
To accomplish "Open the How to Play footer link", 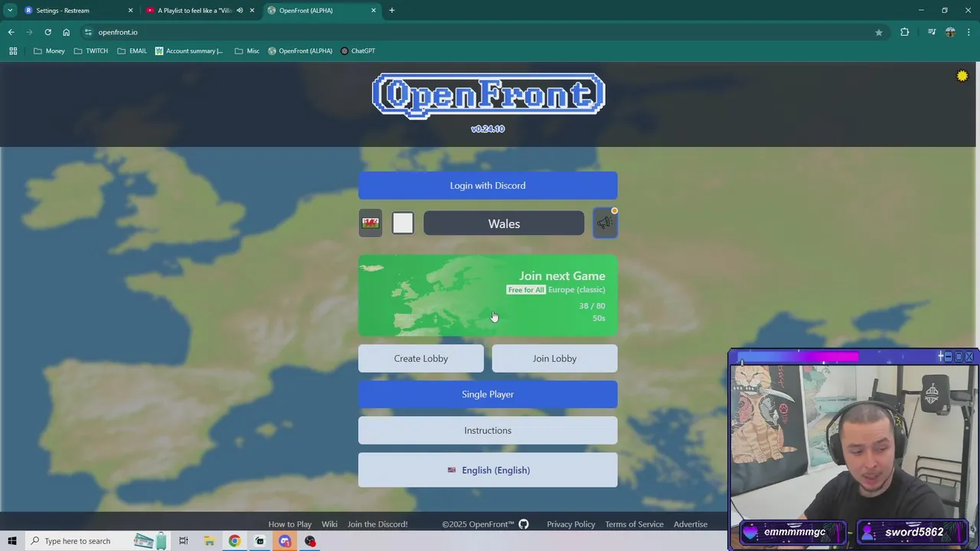I will tap(290, 524).
